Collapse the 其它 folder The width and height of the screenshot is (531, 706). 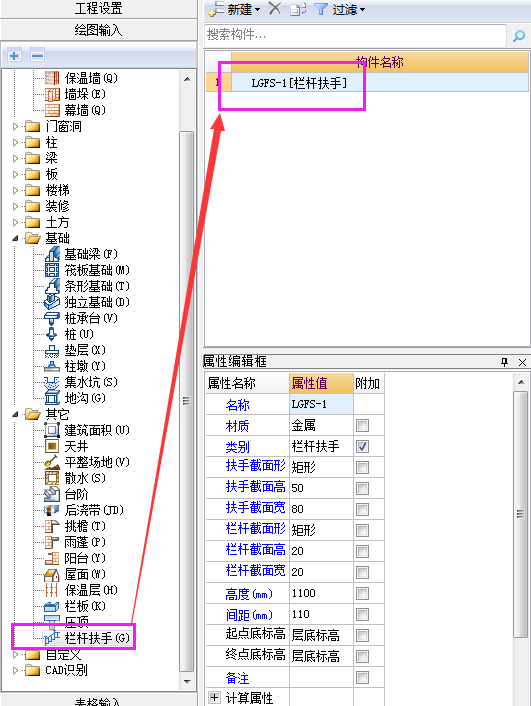(x=15, y=414)
